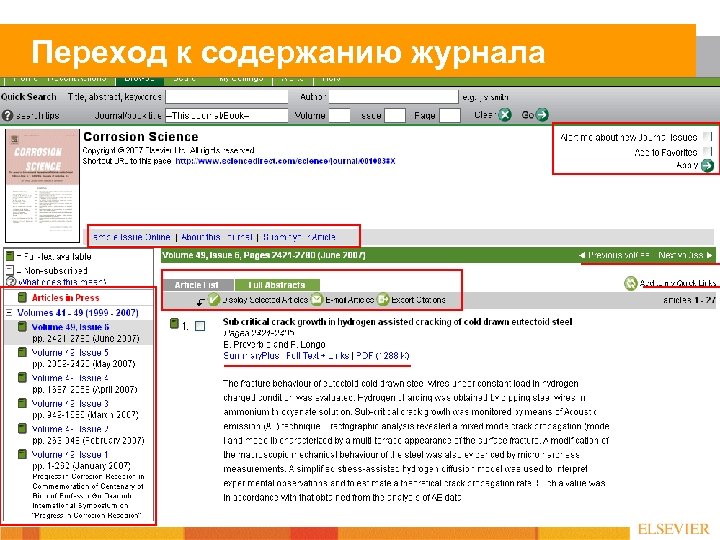This screenshot has height=540, width=720.
Task: Go to Next vol/iss link
Action: pyautogui.click(x=685, y=255)
